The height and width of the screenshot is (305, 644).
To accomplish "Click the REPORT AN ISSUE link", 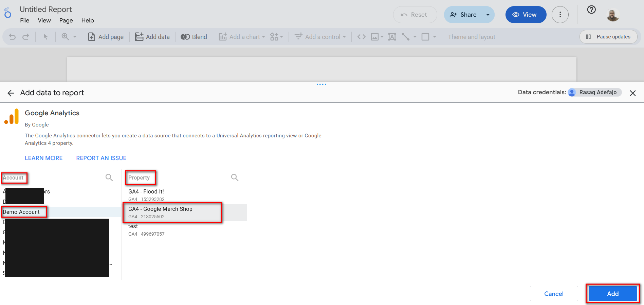I will [101, 158].
